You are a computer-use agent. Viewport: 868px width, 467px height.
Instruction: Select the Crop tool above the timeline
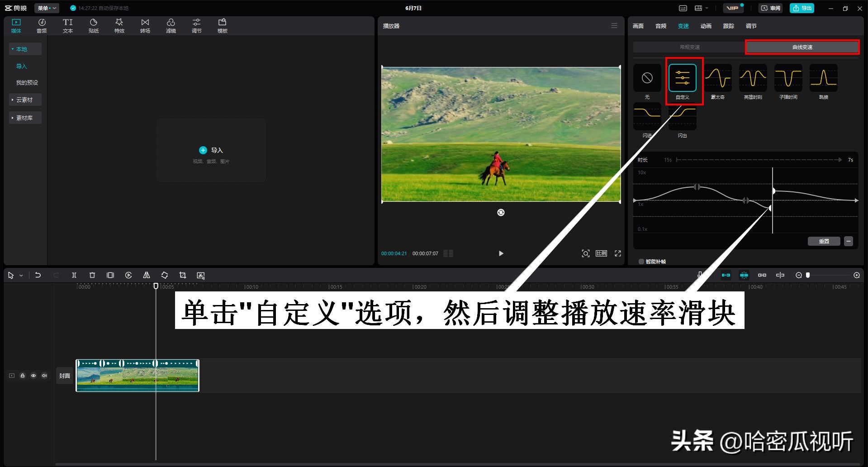[x=183, y=275]
